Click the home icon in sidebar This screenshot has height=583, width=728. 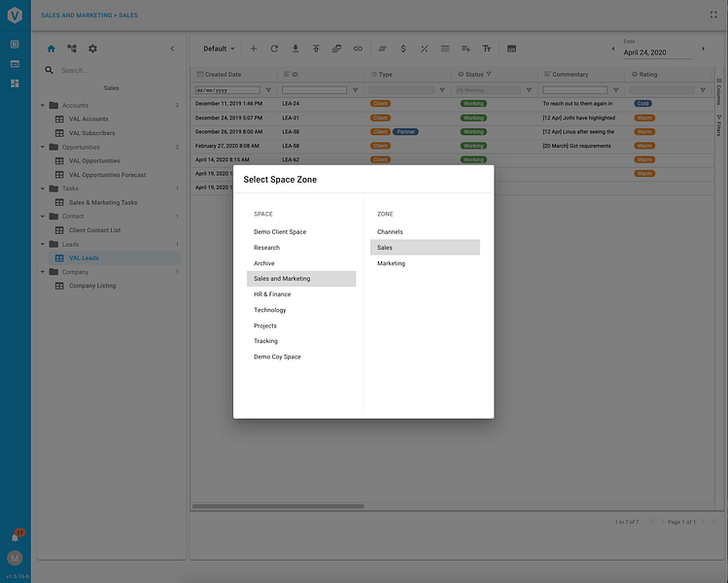[x=52, y=49]
